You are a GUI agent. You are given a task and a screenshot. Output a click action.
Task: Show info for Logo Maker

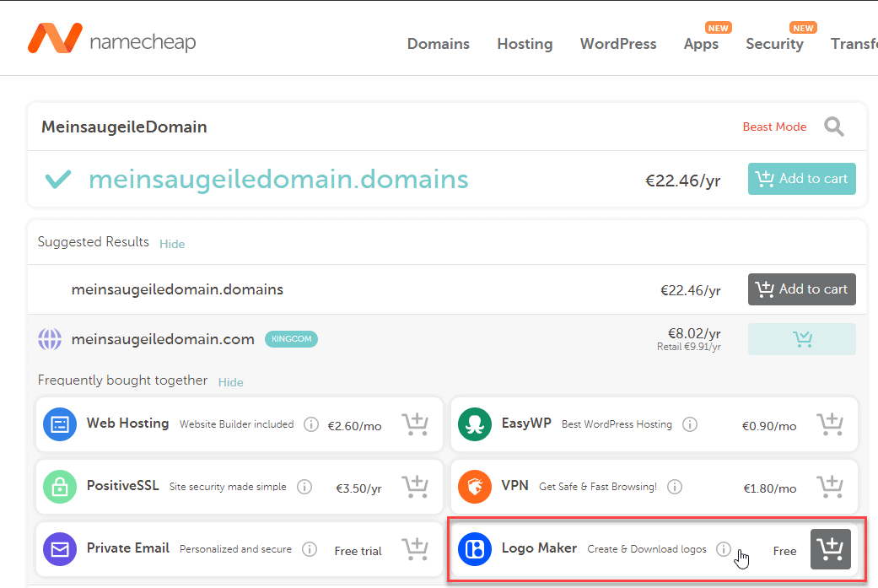pyautogui.click(x=724, y=549)
